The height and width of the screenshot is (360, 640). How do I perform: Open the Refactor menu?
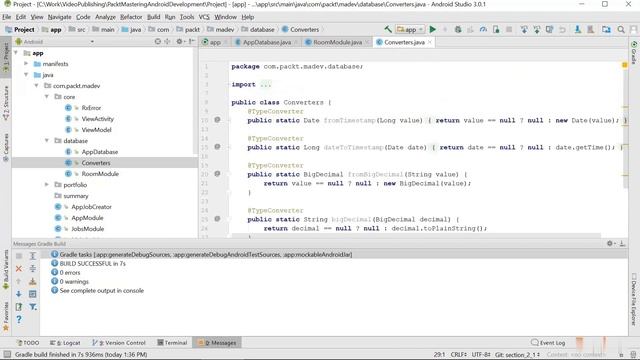(x=131, y=17)
